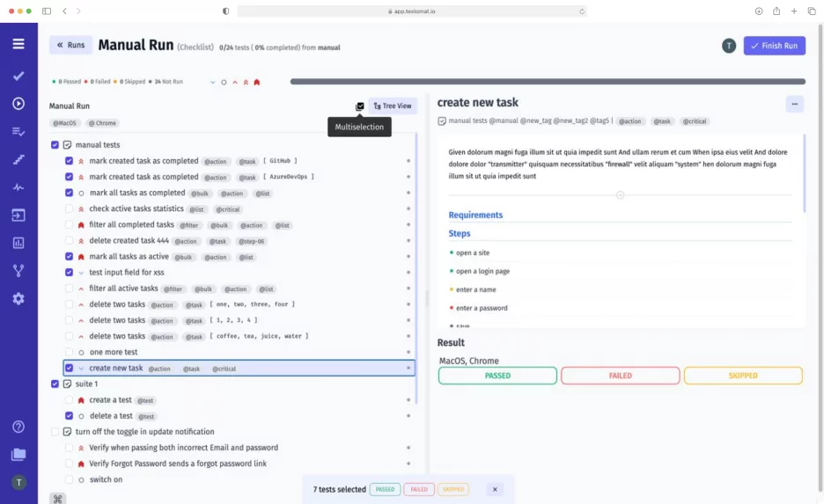Click the Finish Run button
The image size is (824, 504).
pos(774,46)
